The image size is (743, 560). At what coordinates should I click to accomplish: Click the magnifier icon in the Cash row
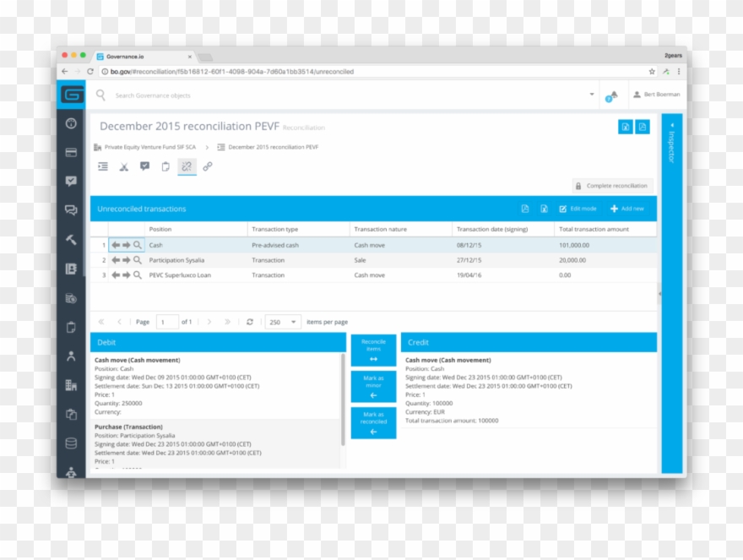[138, 245]
